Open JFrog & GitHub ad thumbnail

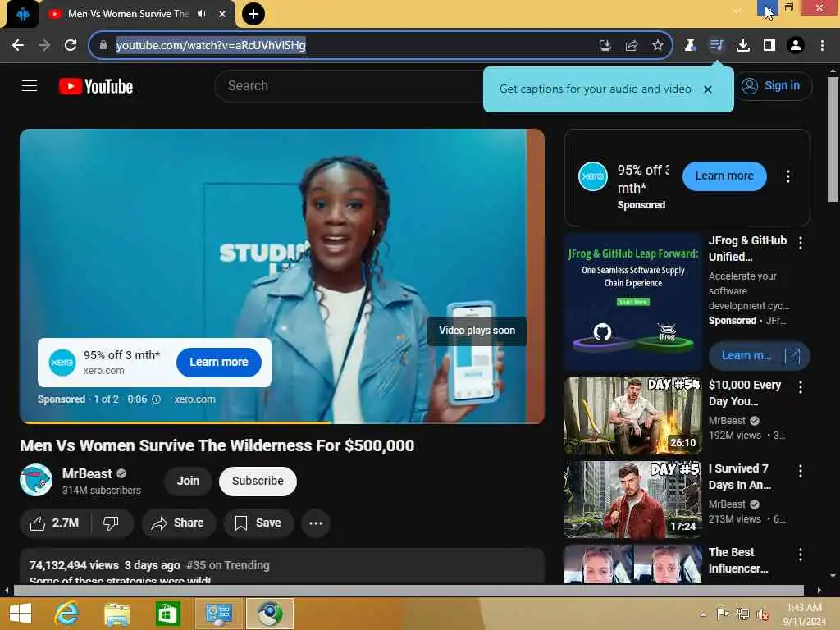pos(632,300)
